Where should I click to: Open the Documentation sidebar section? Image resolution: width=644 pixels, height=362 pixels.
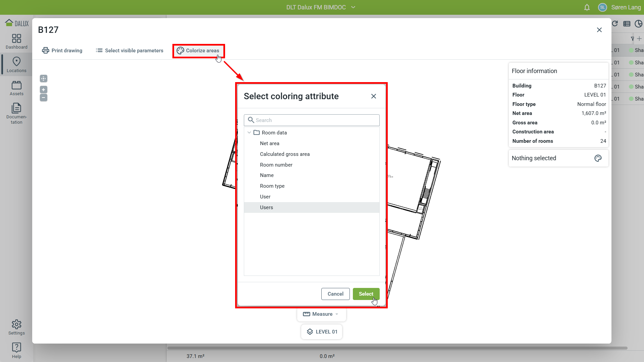pos(16,113)
